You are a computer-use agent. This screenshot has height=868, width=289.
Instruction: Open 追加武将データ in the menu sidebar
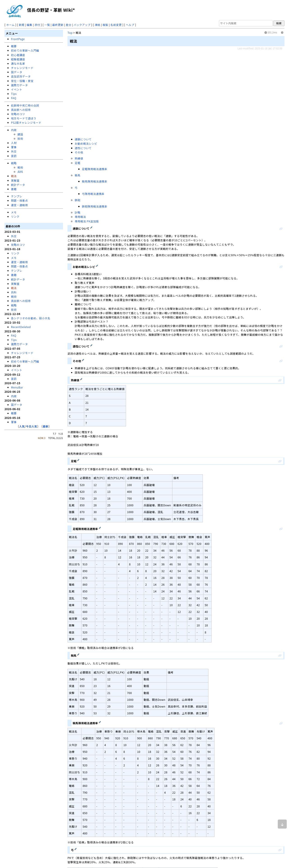click(x=20, y=76)
